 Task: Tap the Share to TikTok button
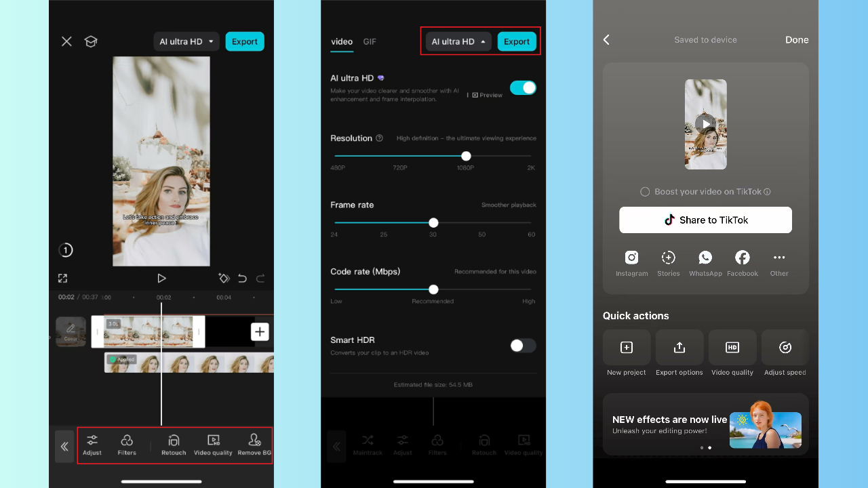[x=705, y=220]
